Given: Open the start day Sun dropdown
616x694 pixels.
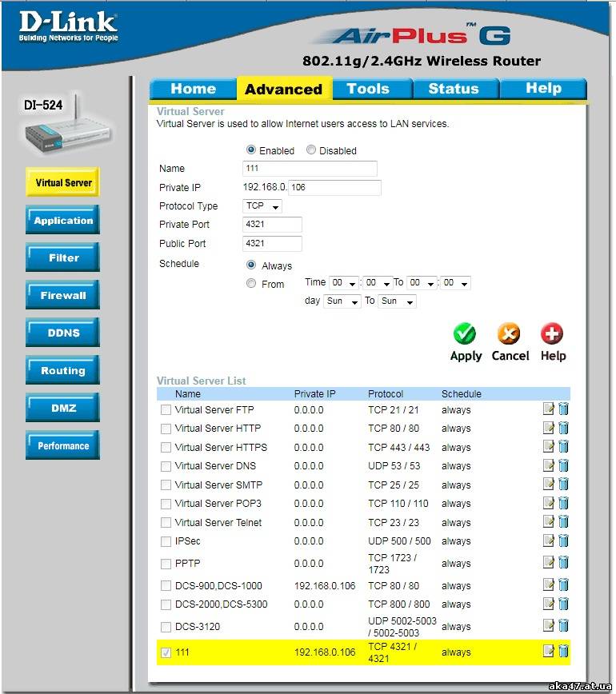Looking at the screenshot, I should click(x=342, y=301).
